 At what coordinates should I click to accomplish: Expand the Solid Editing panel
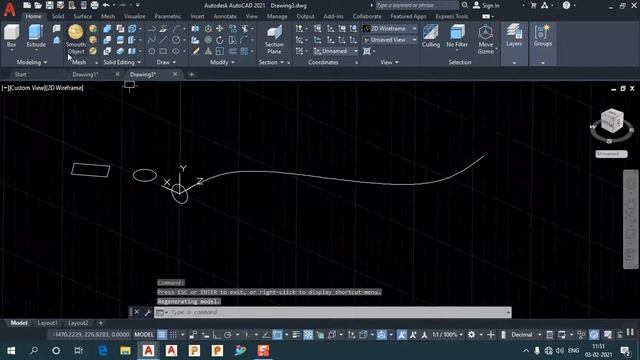[x=122, y=62]
